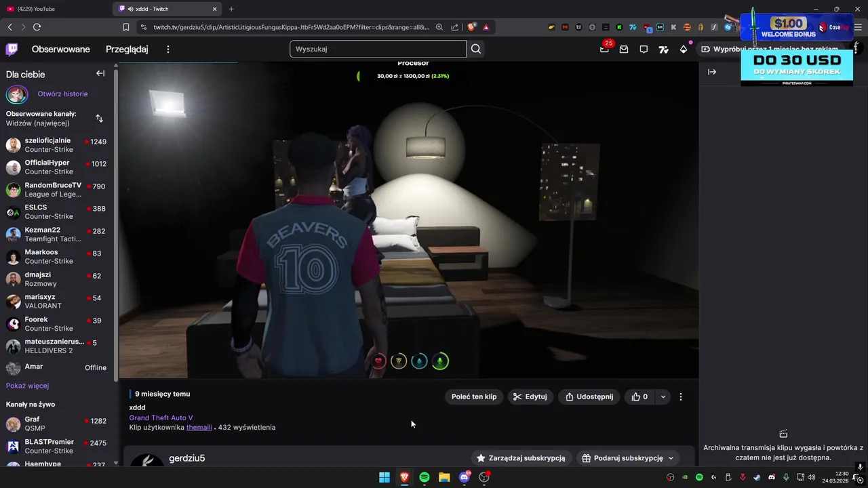This screenshot has height=488, width=868.
Task: Reload the current browser page
Action: pyautogui.click(x=37, y=27)
